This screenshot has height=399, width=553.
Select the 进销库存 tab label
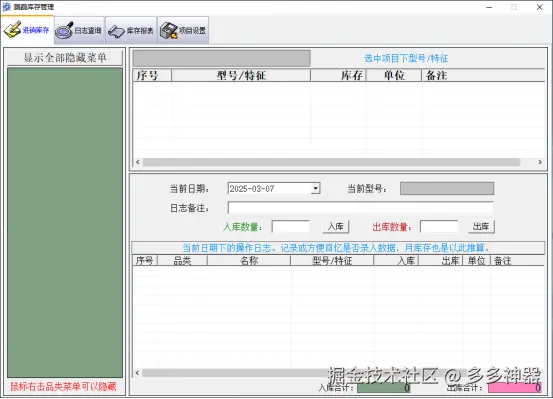coord(36,30)
